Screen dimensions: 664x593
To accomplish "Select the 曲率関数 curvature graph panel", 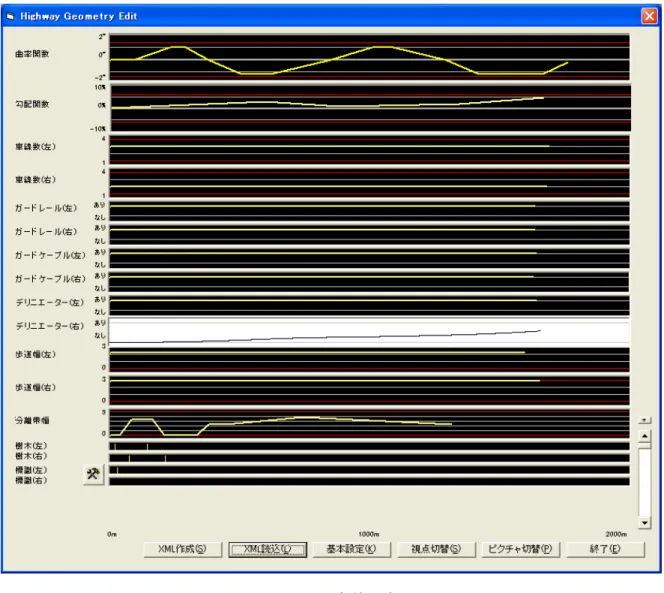I will tap(369, 57).
